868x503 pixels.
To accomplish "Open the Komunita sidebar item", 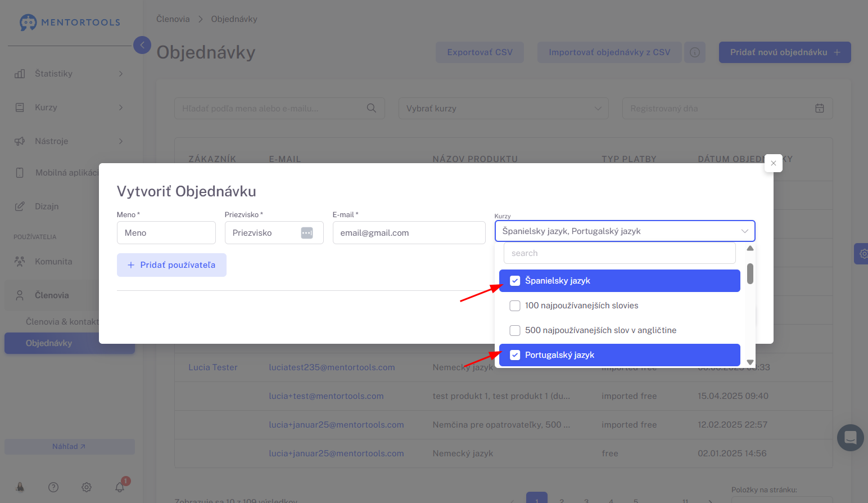I will [53, 262].
